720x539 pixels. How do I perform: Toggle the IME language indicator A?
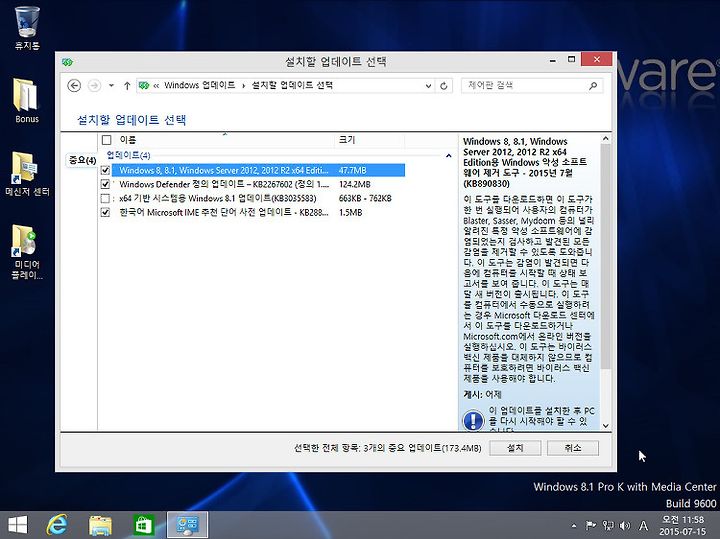(x=644, y=525)
